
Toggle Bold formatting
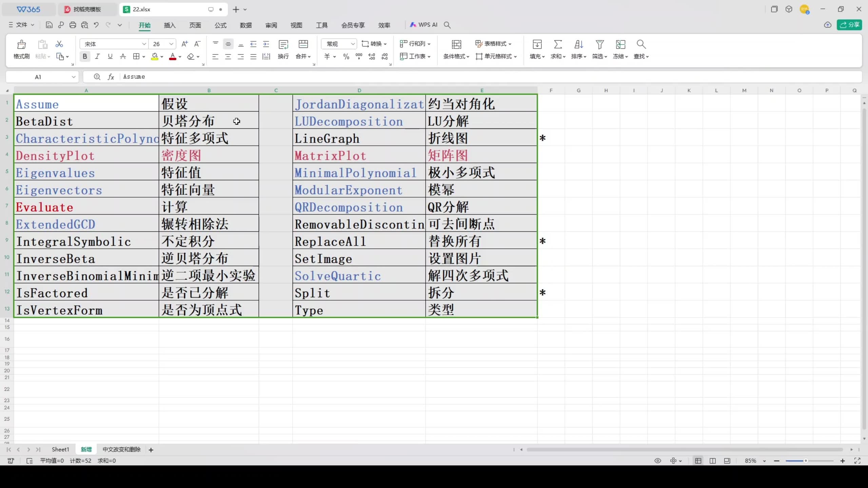tap(85, 57)
